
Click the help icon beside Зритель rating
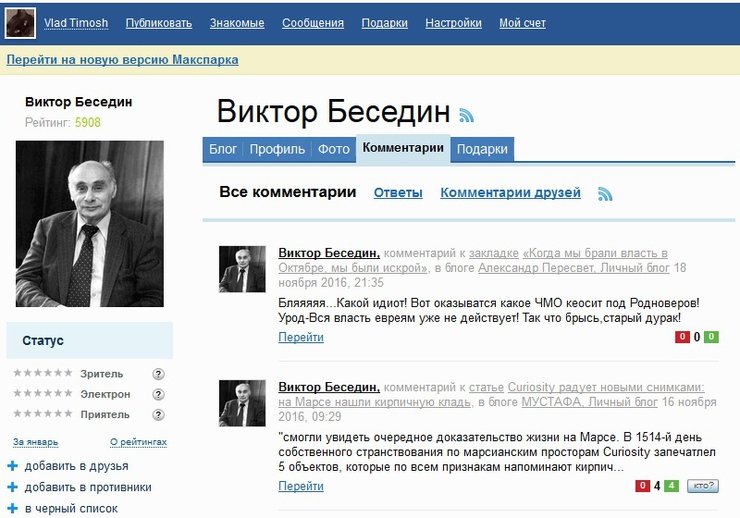[158, 374]
